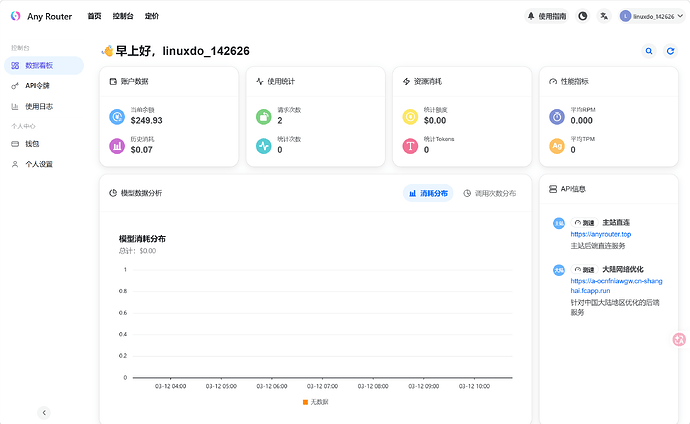
Task: Click the 数据看板 dashboard icon
Action: click(x=15, y=66)
